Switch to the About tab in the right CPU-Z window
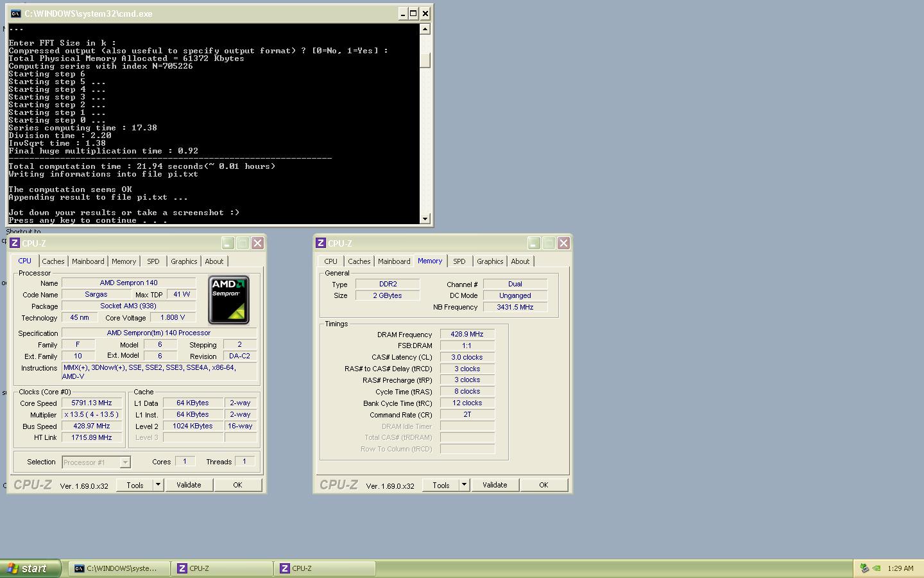The width and height of the screenshot is (924, 578). [x=520, y=261]
